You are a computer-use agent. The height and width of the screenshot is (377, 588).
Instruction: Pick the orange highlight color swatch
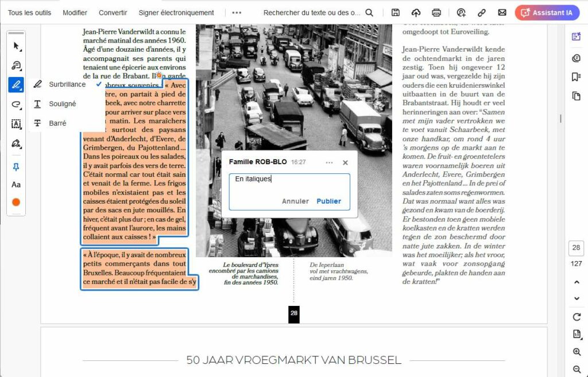(x=16, y=203)
